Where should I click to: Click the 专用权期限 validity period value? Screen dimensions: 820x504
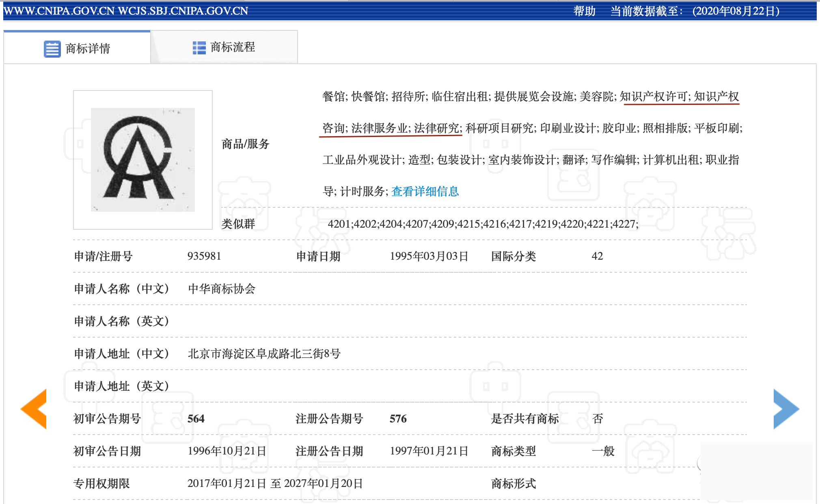275,483
